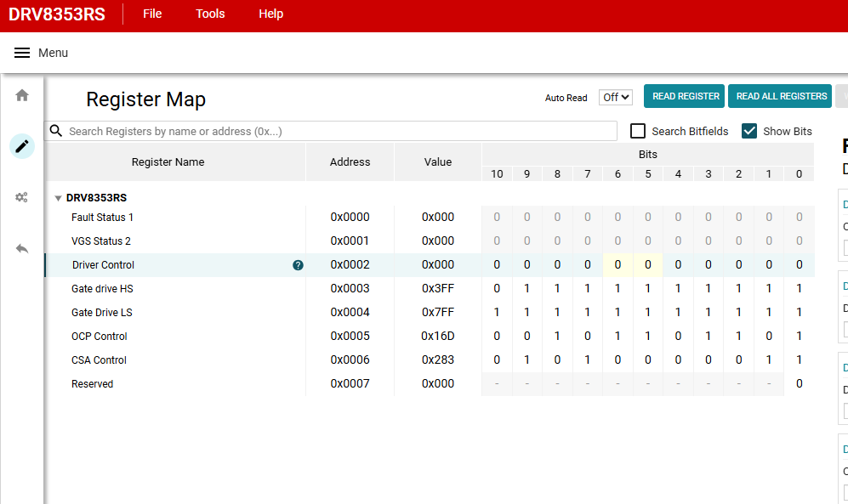This screenshot has width=848, height=504.
Task: Click the back arrow sidebar icon
Action: pyautogui.click(x=22, y=248)
